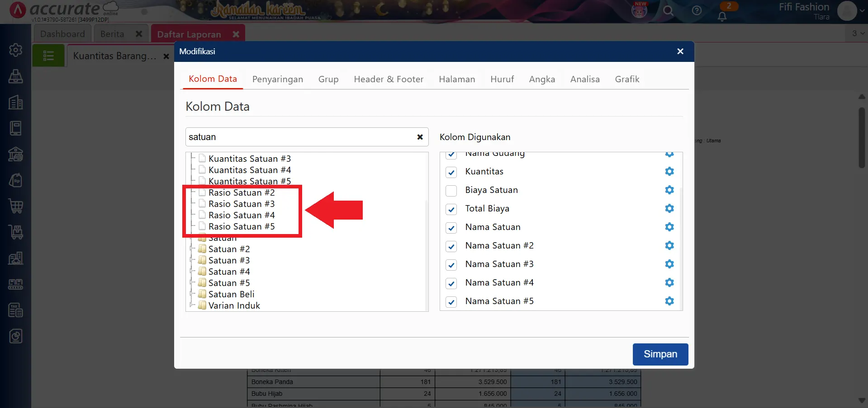Select Rasio Satuan #3 in the tree
Screen dimensions: 868x408
[x=241, y=204]
